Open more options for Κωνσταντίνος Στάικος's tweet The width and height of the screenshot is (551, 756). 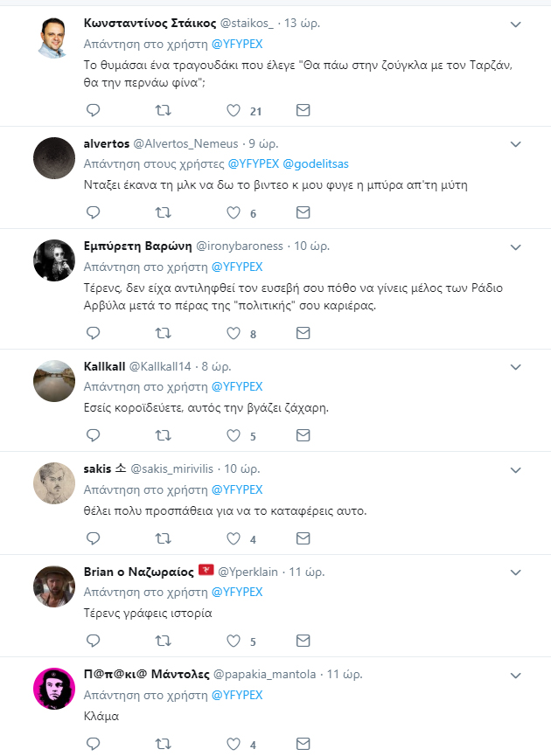point(516,24)
